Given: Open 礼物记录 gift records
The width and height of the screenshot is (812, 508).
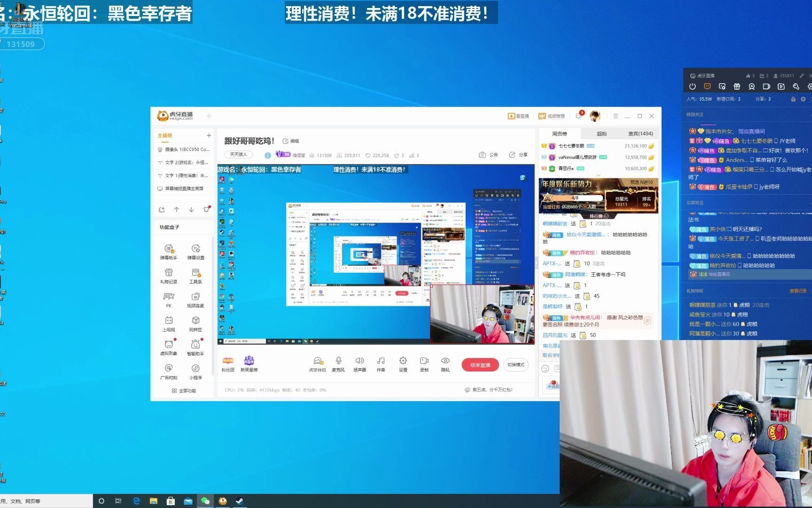Looking at the screenshot, I should pos(169,276).
